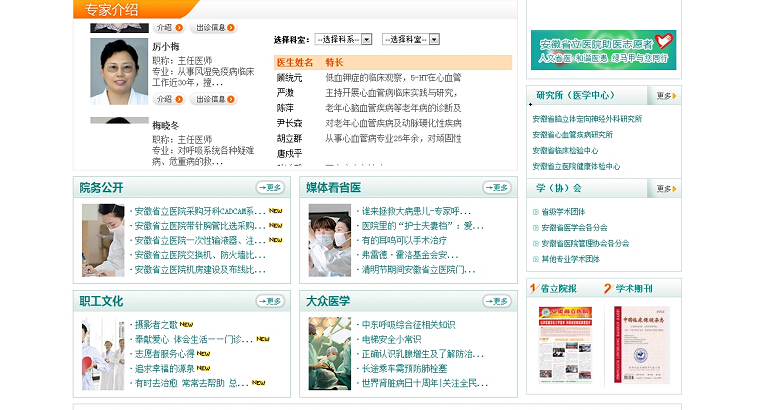The height and width of the screenshot is (410, 760).
Task: Click 更多 beside 学（协）会 heading
Action: (x=666, y=188)
